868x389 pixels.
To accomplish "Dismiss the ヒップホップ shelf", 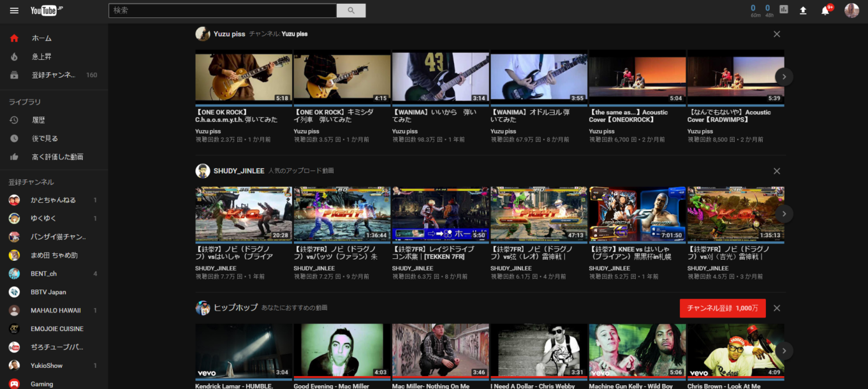I will point(777,308).
